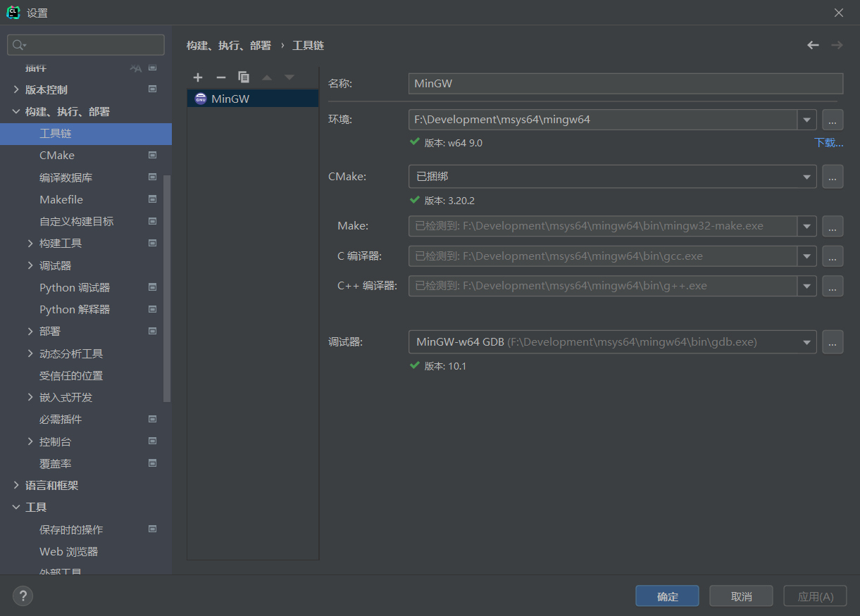Click project-level icon beside 自定义构建目标

click(x=152, y=221)
